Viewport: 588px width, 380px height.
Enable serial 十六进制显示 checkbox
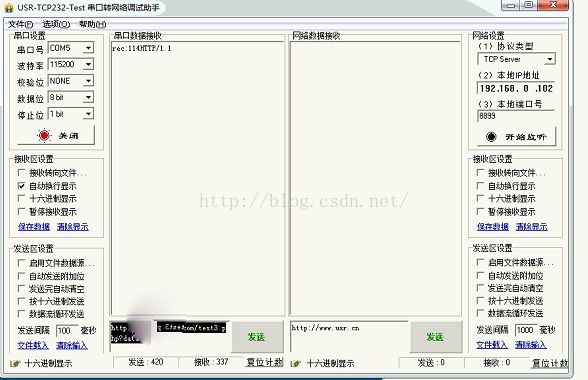coord(21,198)
